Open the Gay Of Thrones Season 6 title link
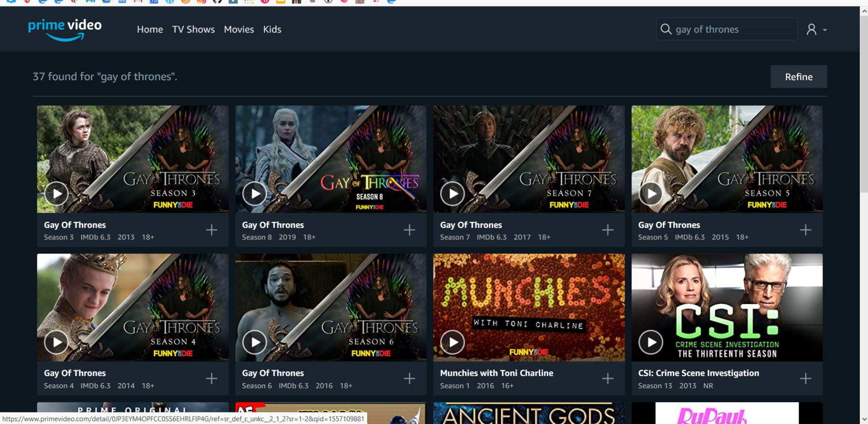This screenshot has height=424, width=868. click(273, 373)
